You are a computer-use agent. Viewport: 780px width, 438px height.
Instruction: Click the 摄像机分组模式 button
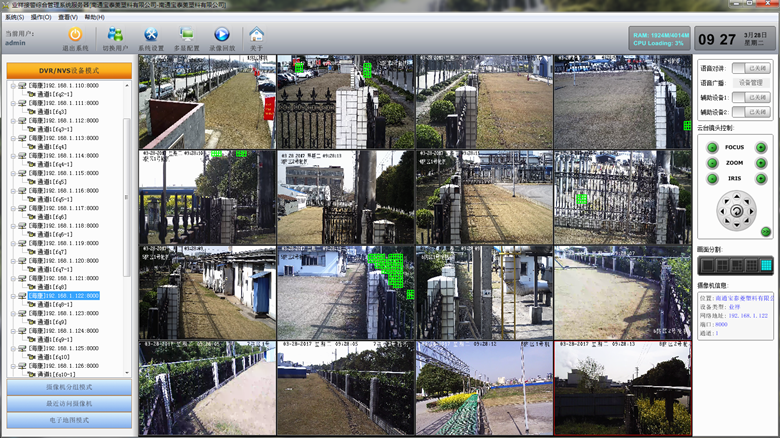point(69,387)
